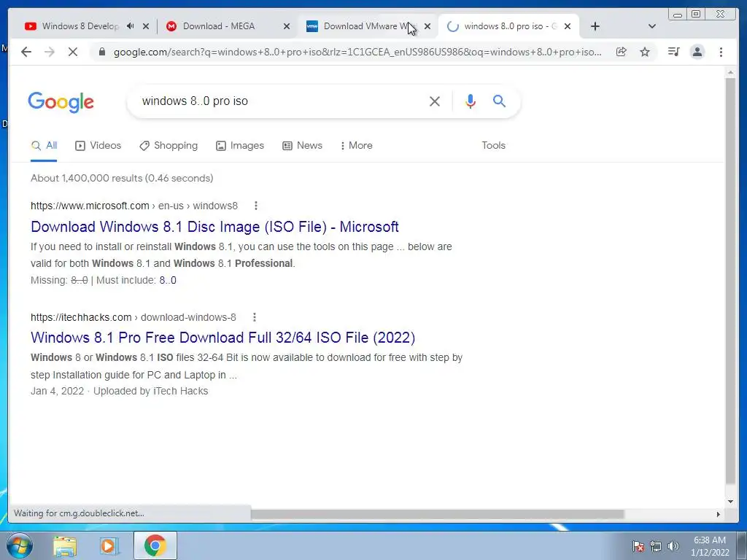Click the scroll down arrow

coord(730,501)
